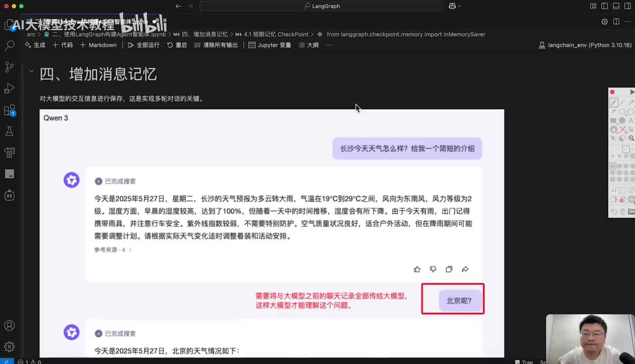Screen dimensions: 635x364
Task: Click the LangGraph command center search box
Action: coord(322,6)
